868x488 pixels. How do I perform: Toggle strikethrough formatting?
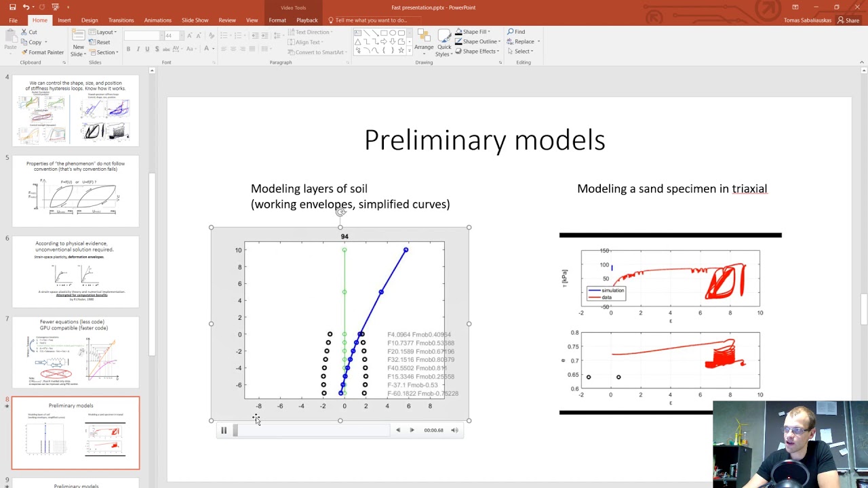166,49
